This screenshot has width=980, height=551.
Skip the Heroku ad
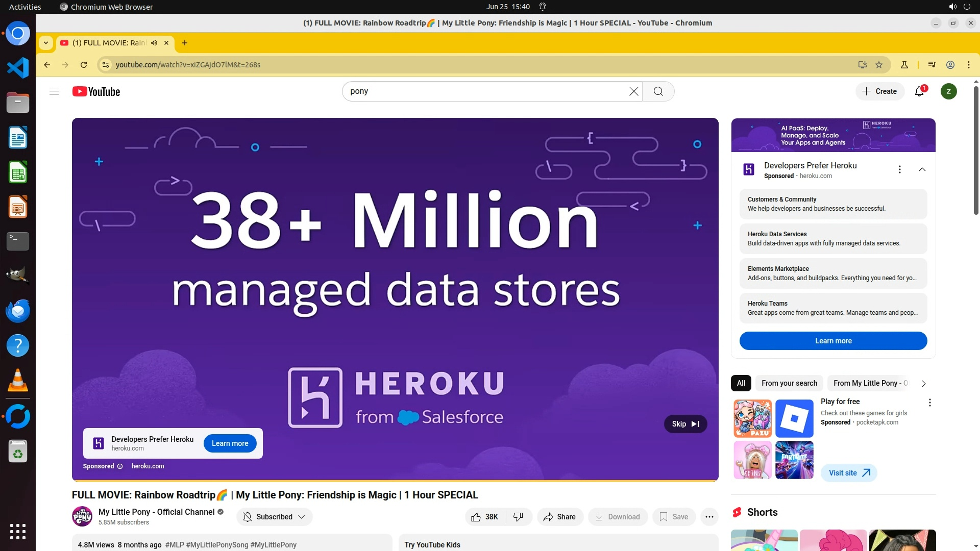tap(685, 424)
